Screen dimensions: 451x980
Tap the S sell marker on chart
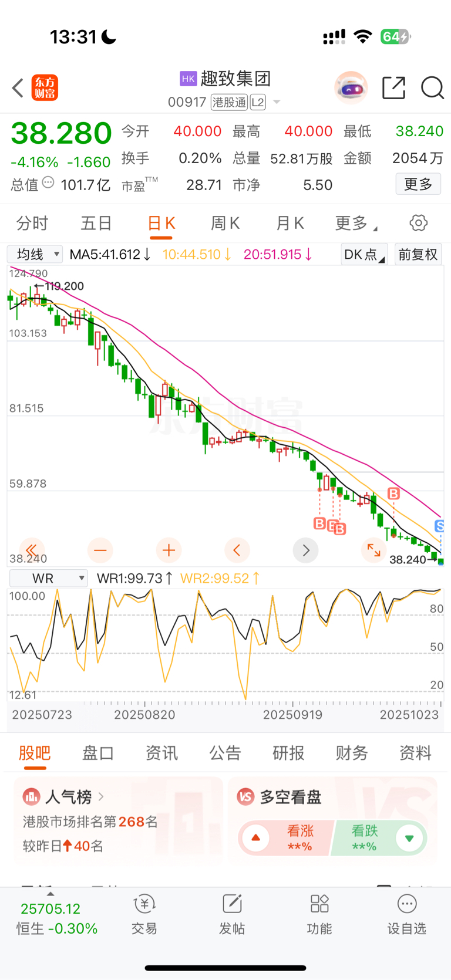pyautogui.click(x=439, y=526)
